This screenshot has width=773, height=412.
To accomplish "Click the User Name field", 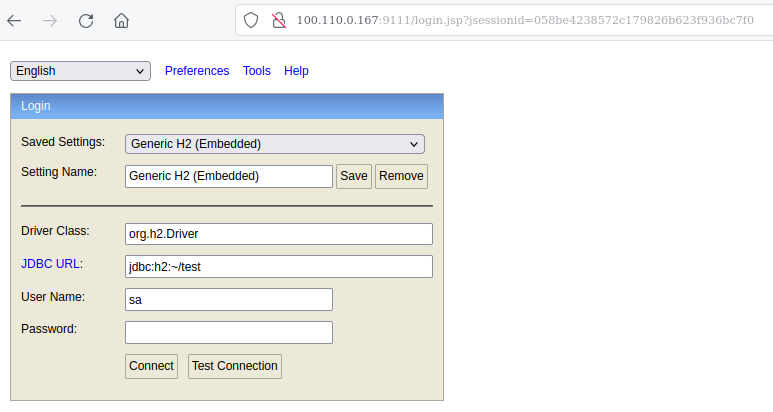I will click(229, 300).
